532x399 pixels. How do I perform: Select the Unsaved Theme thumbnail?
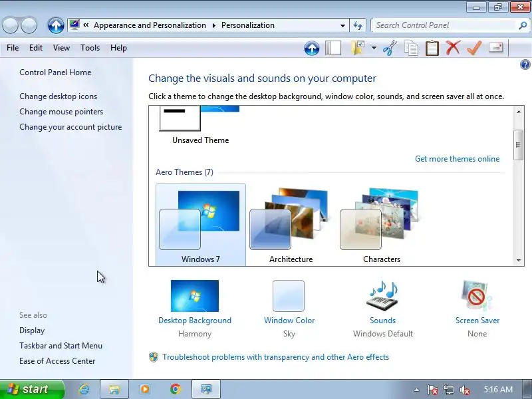point(200,125)
